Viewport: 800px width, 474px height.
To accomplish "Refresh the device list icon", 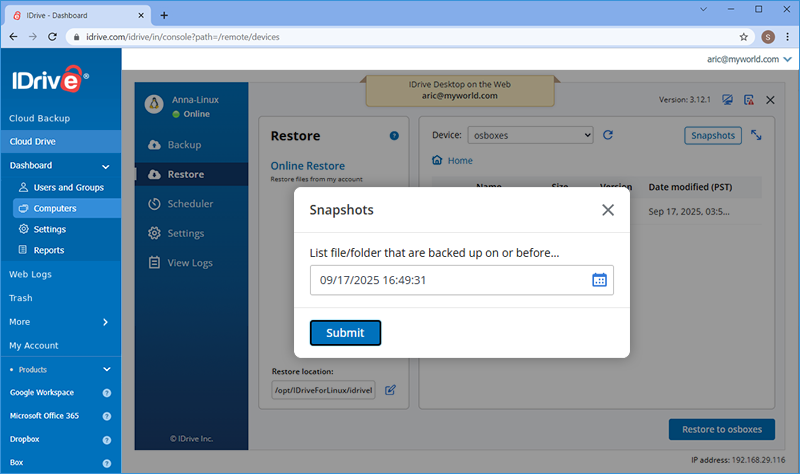I will point(608,135).
